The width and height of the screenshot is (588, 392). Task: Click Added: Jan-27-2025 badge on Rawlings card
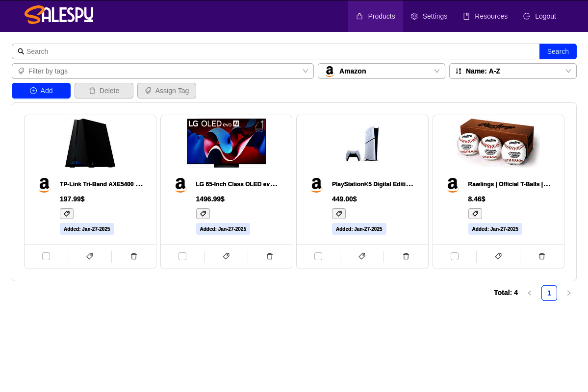point(495,229)
